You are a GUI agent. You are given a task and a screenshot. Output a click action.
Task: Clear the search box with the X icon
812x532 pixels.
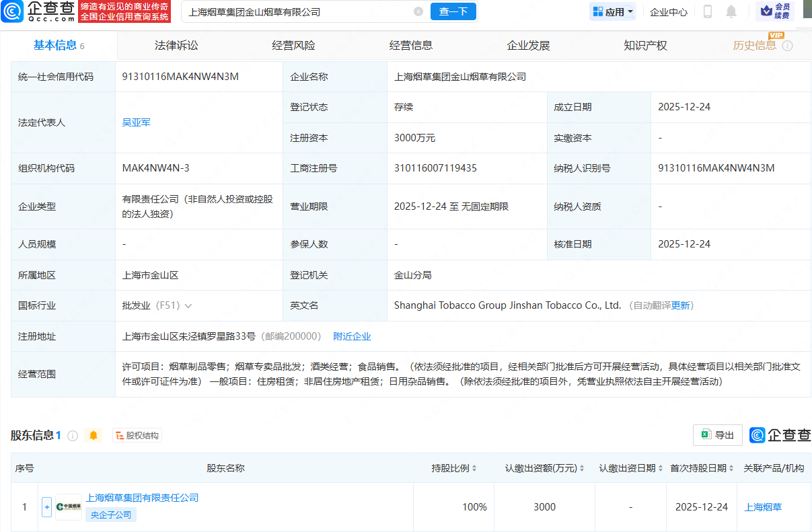[418, 11]
